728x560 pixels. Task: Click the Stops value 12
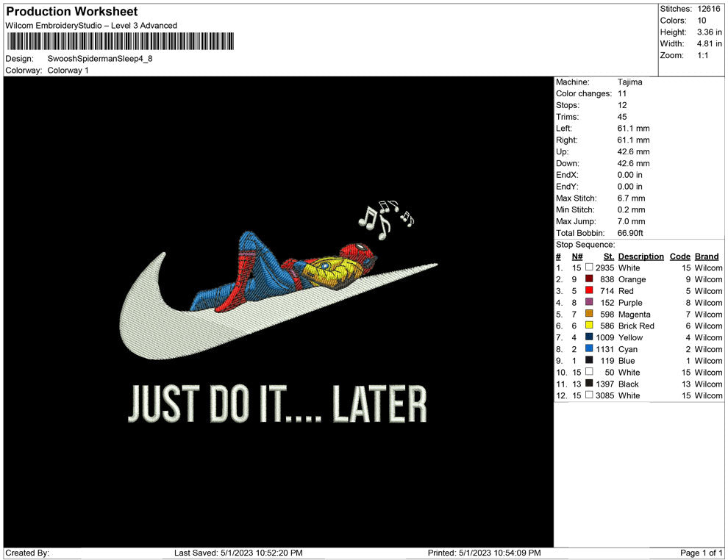click(x=622, y=105)
